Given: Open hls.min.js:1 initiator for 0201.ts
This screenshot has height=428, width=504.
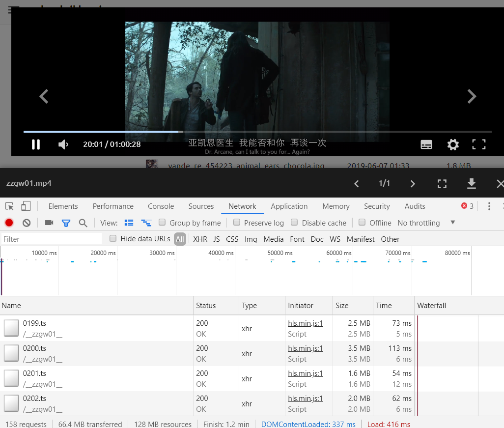Looking at the screenshot, I should click(x=306, y=373).
